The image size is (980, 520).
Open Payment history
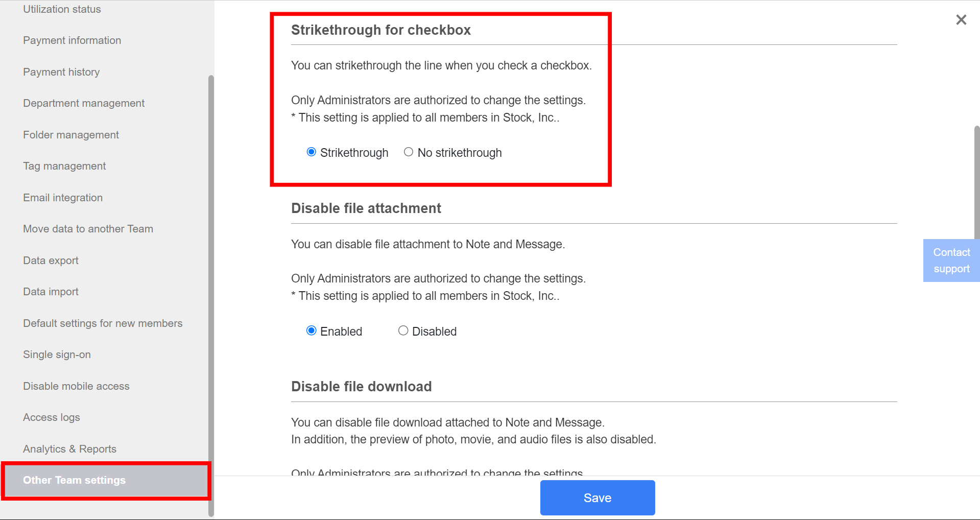tap(61, 72)
